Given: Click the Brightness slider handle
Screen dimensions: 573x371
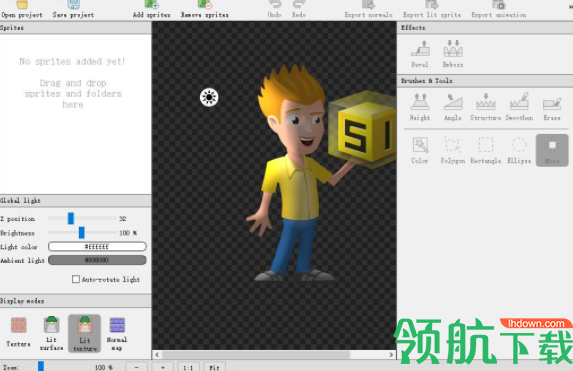Looking at the screenshot, I should pyautogui.click(x=81, y=232).
